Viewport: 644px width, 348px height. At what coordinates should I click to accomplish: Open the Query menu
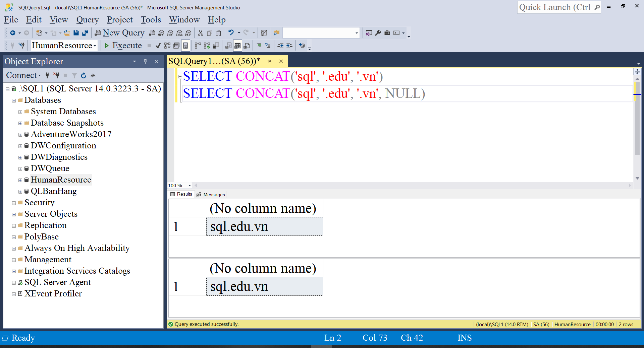pos(87,20)
